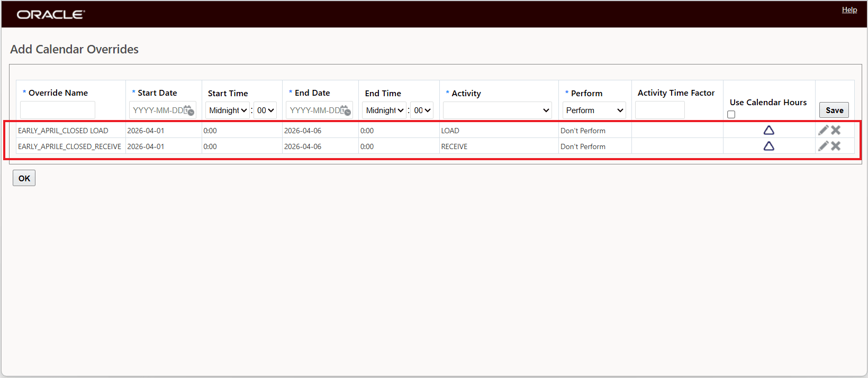Click the Oracle logo
This screenshot has height=378, width=868.
click(x=51, y=14)
